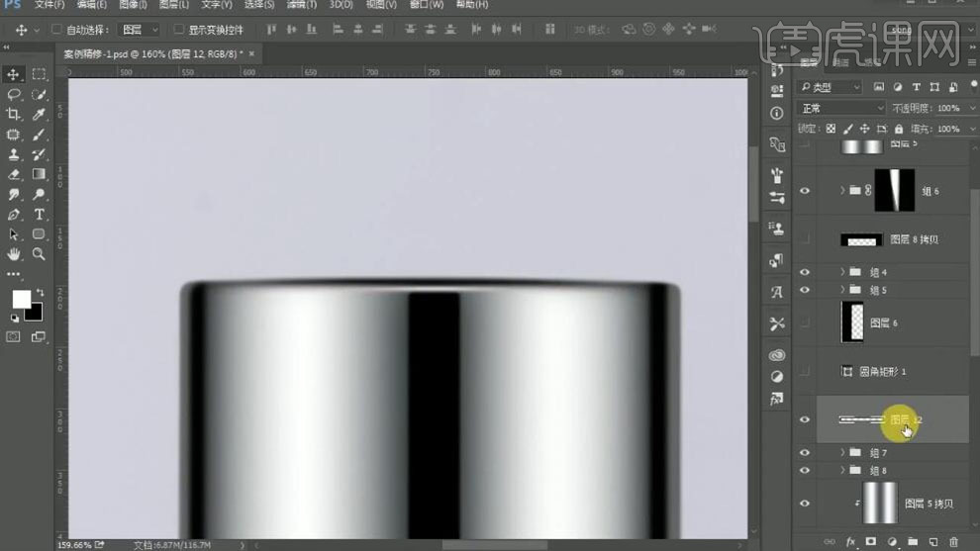
Task: Select the Lasso tool
Action: (x=13, y=94)
